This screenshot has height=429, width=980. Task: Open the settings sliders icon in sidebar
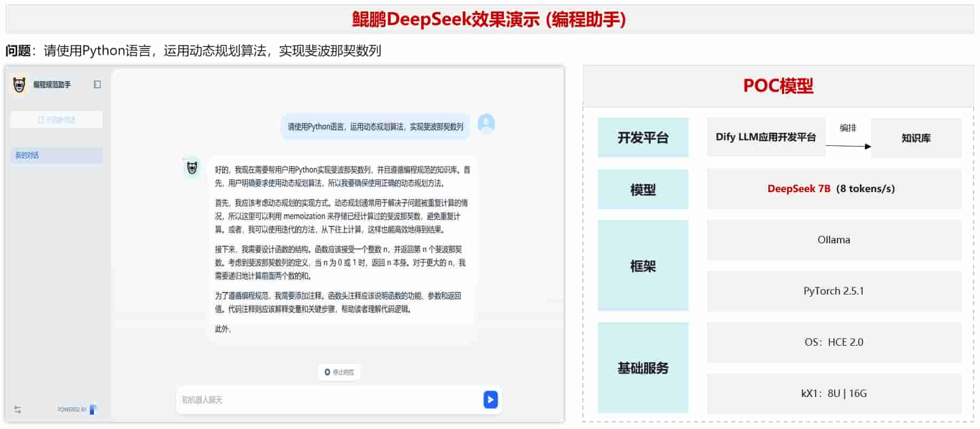tap(18, 410)
